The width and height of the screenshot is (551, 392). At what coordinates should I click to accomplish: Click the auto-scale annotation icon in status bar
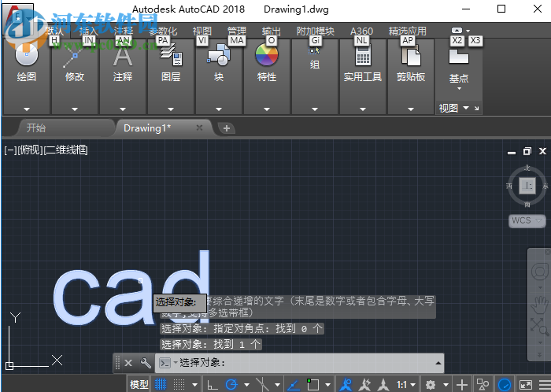pos(365,385)
